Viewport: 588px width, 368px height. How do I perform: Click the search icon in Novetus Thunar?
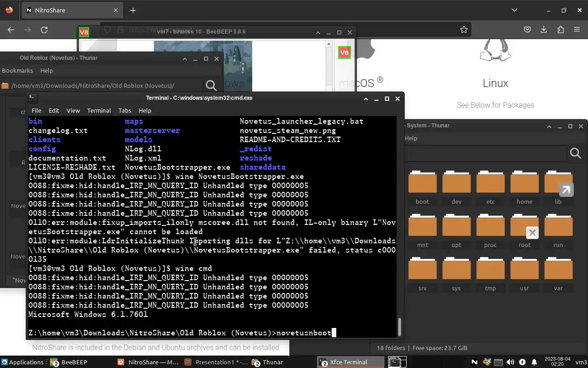pyautogui.click(x=211, y=86)
